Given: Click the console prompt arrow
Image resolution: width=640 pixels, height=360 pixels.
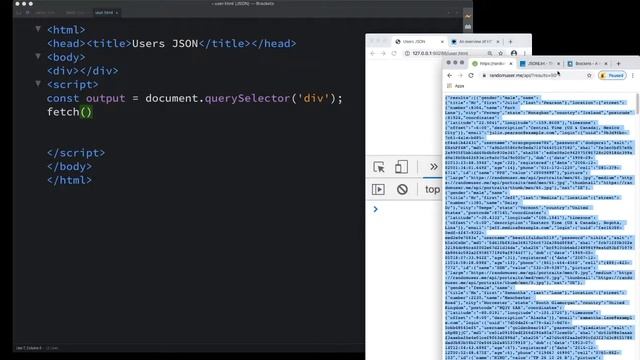Looking at the screenshot, I should [x=376, y=209].
